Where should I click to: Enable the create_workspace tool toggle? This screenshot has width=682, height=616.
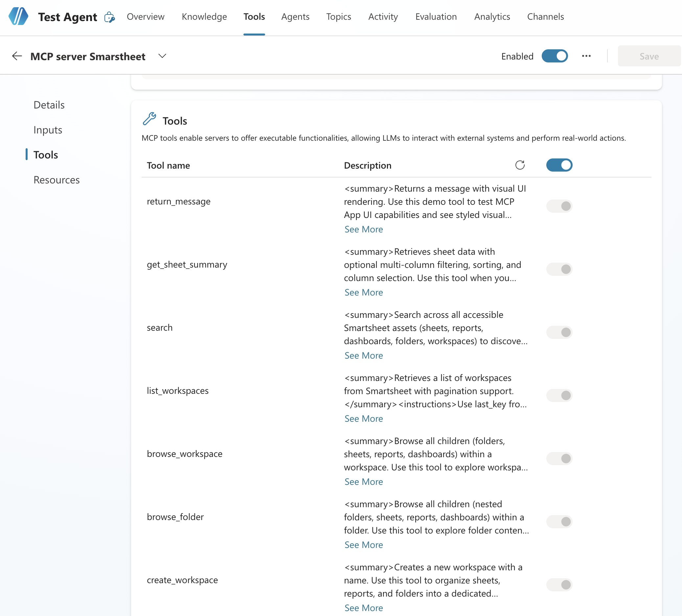[559, 585]
